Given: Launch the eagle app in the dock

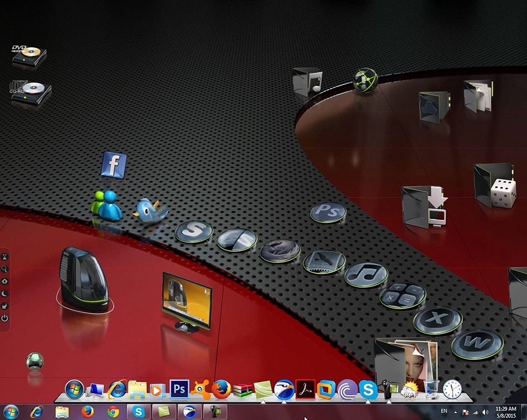Looking at the screenshot, I should [284, 390].
